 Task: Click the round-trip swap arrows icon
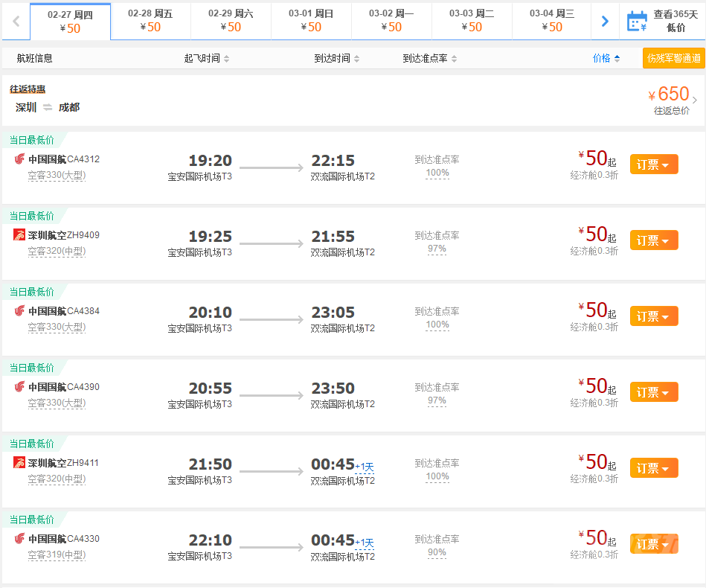click(48, 107)
